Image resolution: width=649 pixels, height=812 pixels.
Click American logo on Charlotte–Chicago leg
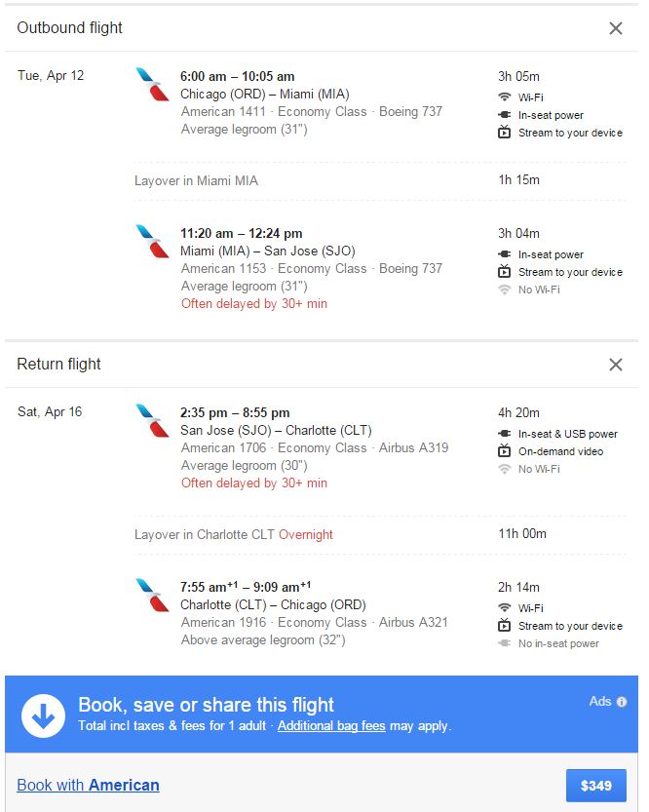tap(152, 595)
